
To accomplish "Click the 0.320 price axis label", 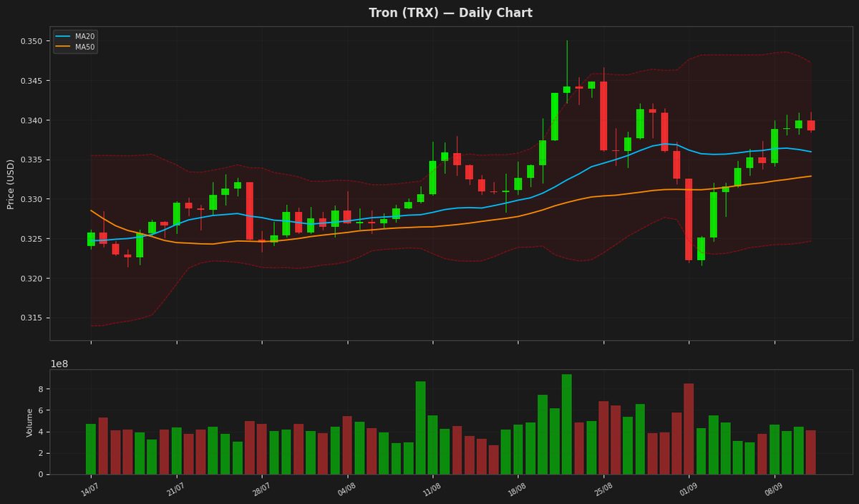I will 31,278.
